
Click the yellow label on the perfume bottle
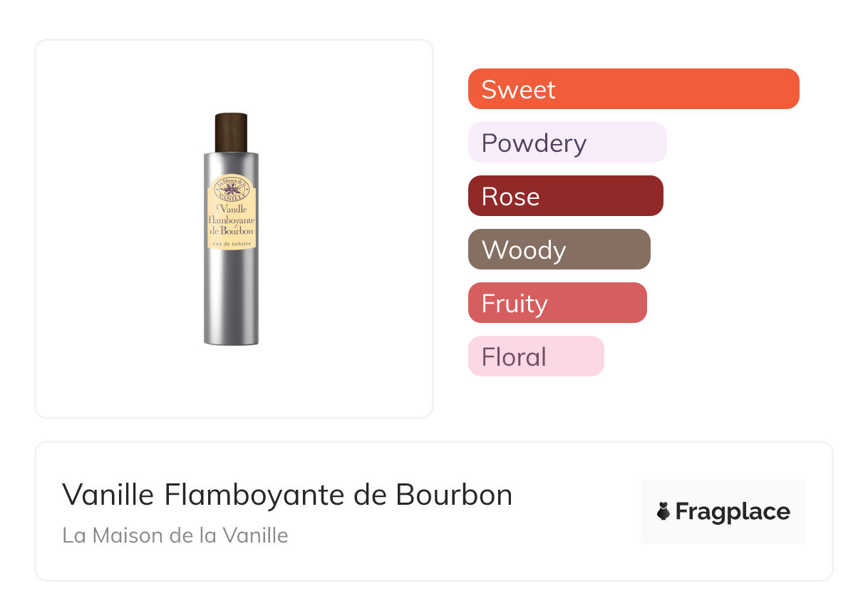(231, 214)
